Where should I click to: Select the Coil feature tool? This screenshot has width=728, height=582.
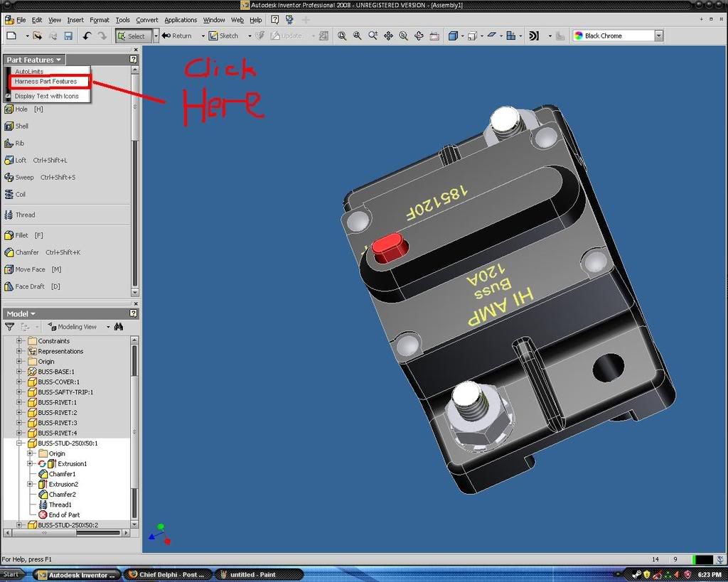point(15,195)
